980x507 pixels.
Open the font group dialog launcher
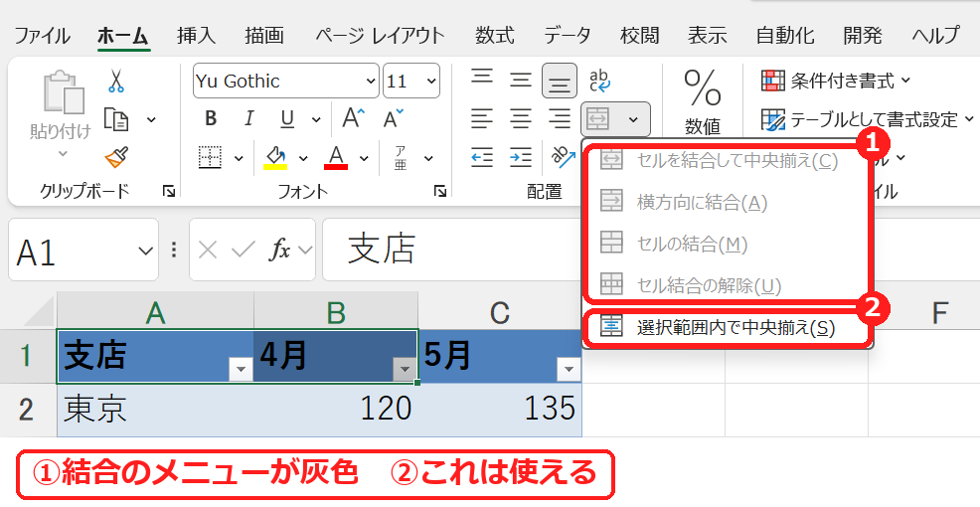tap(440, 191)
